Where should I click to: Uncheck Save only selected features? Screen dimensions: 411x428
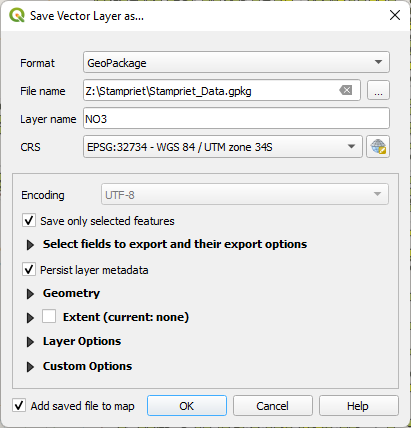29,220
